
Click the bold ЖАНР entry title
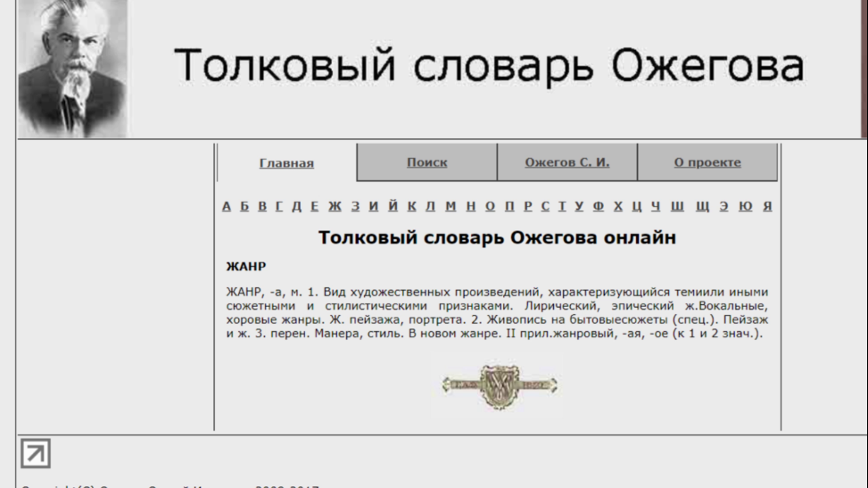tap(246, 267)
